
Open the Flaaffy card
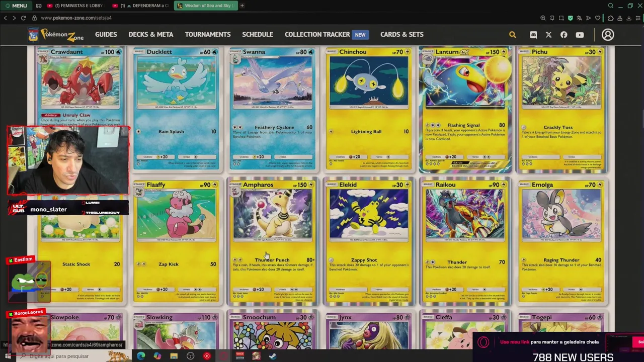pyautogui.click(x=177, y=242)
